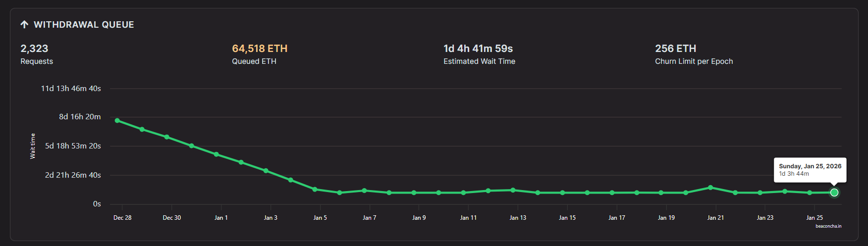868x246 pixels.
Task: Click the 11d 13h 46m 40s y-axis label
Action: pos(71,89)
